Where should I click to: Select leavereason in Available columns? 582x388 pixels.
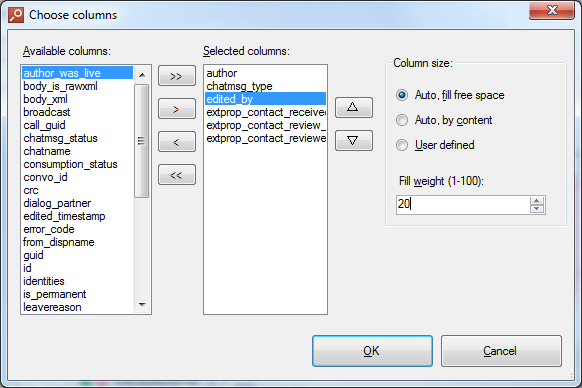point(77,307)
